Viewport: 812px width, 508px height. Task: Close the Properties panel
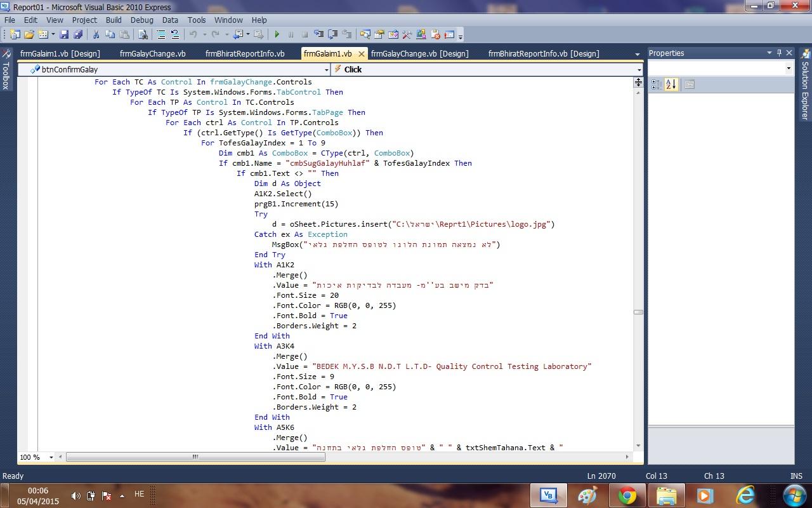tap(789, 53)
